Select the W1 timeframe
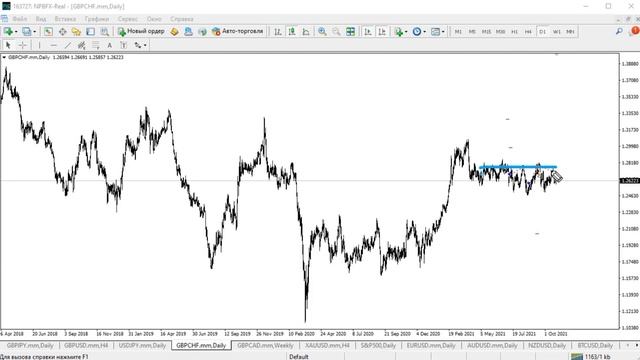Screen dimensions: 640x360 pyautogui.click(x=557, y=31)
